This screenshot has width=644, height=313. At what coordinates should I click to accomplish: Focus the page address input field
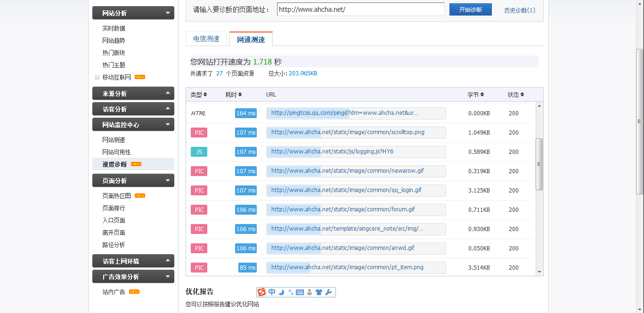click(361, 9)
